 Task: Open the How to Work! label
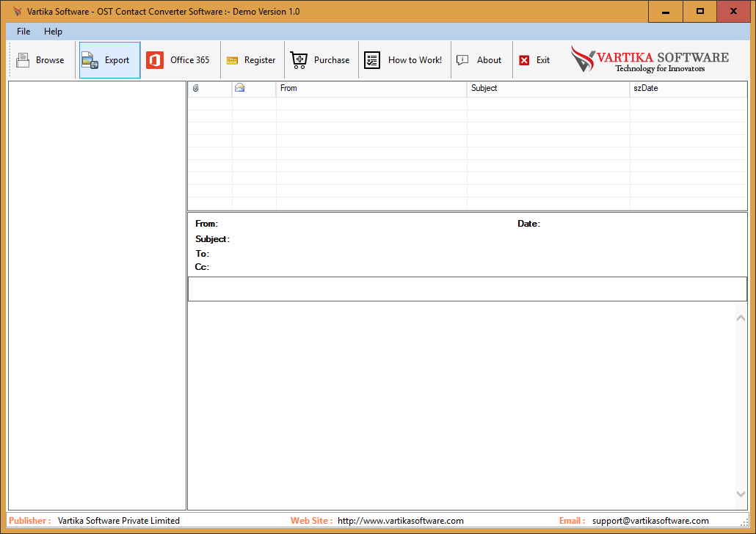point(415,60)
